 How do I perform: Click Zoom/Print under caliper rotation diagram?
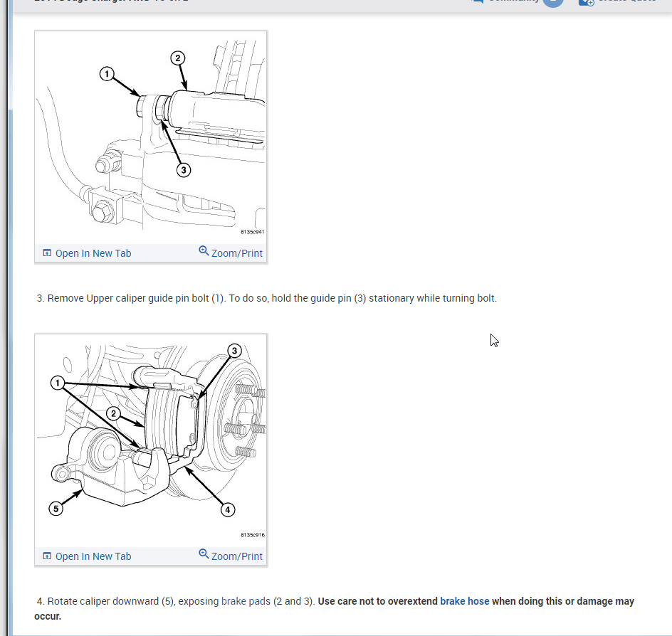(x=231, y=556)
